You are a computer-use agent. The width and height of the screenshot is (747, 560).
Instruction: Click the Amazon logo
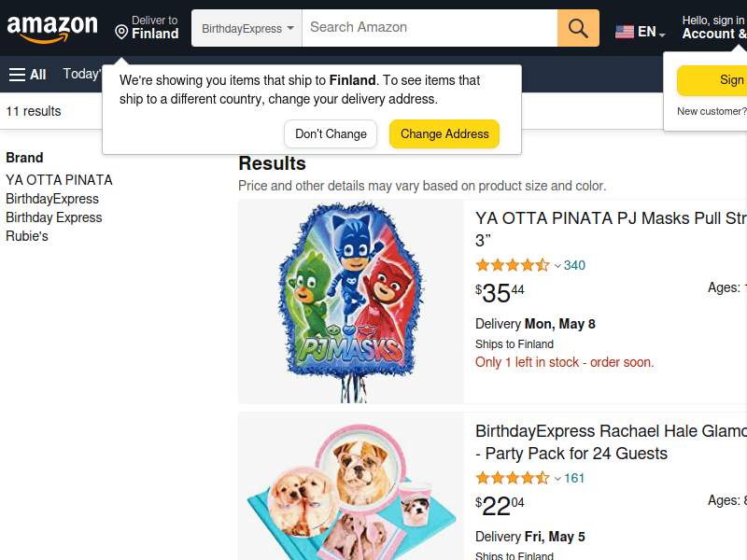point(52,28)
